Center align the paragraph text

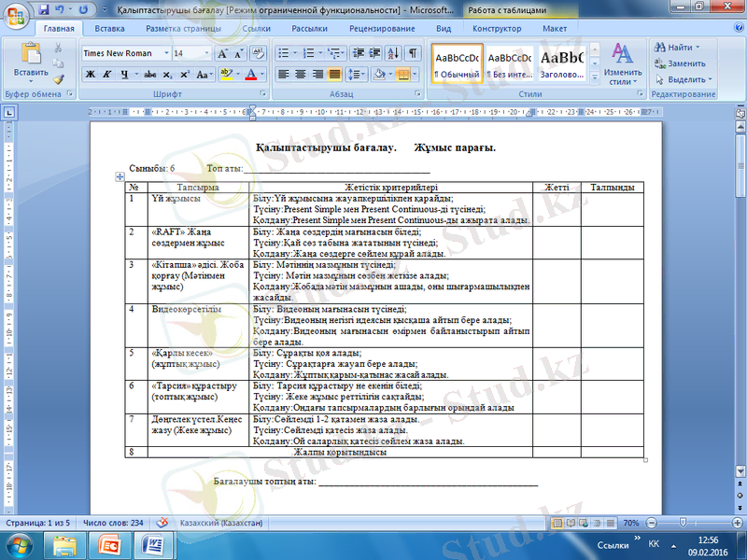302,74
